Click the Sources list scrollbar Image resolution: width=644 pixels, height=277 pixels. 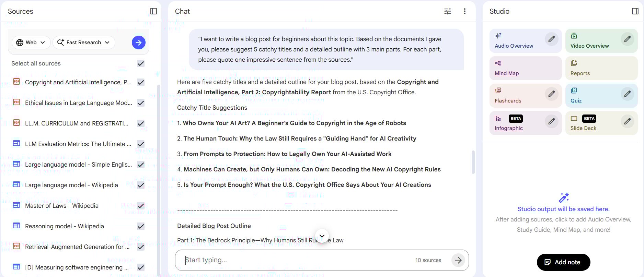pos(159,180)
